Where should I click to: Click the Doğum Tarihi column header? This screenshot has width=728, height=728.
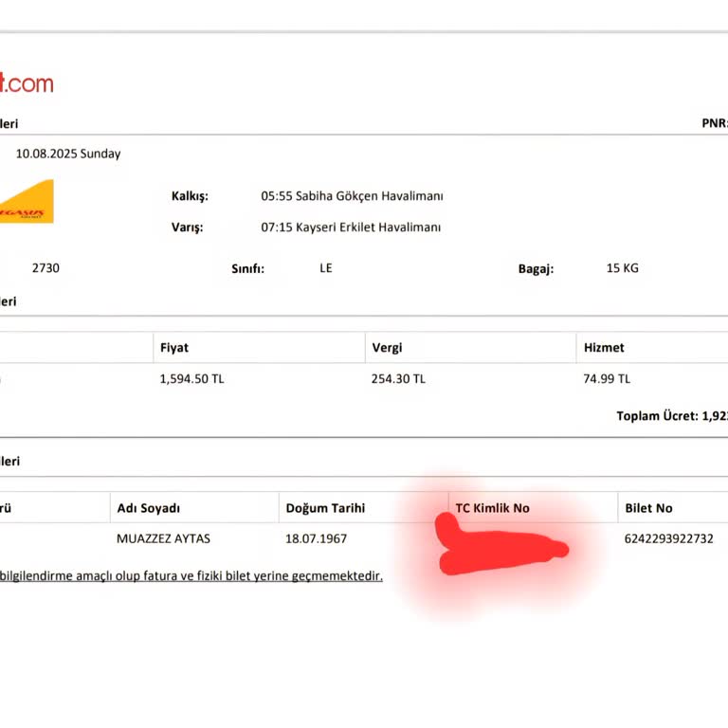click(325, 508)
